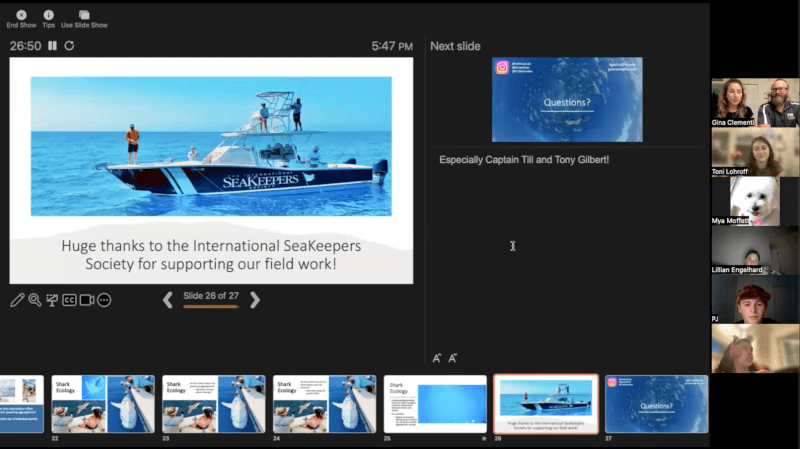800x449 pixels.
Task: Select slide 27 Questions thumbnail
Action: [x=657, y=404]
